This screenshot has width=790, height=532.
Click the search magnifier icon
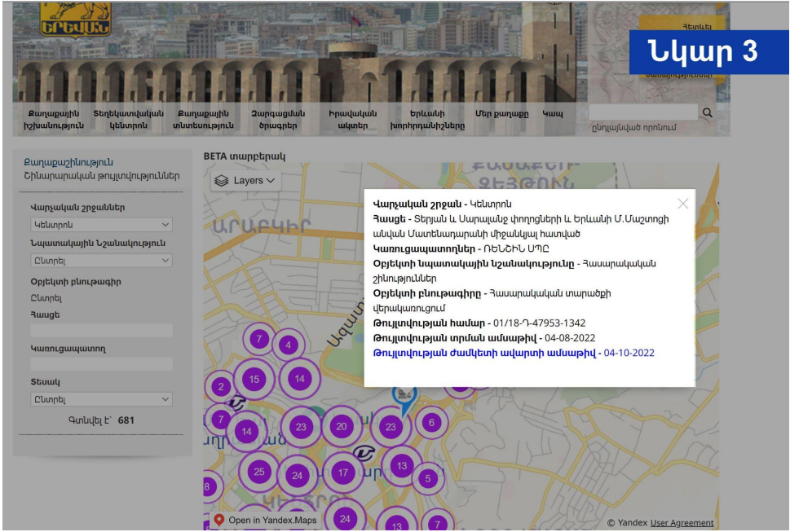click(707, 112)
